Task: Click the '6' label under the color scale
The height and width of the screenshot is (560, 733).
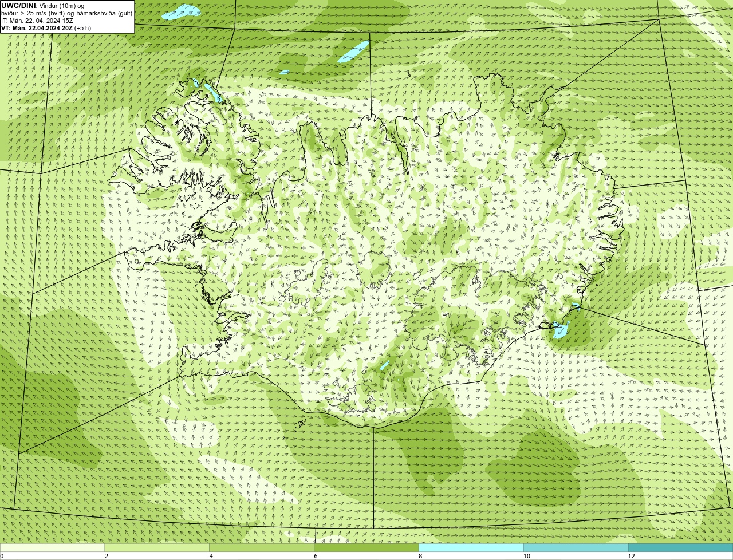Action: point(316,556)
